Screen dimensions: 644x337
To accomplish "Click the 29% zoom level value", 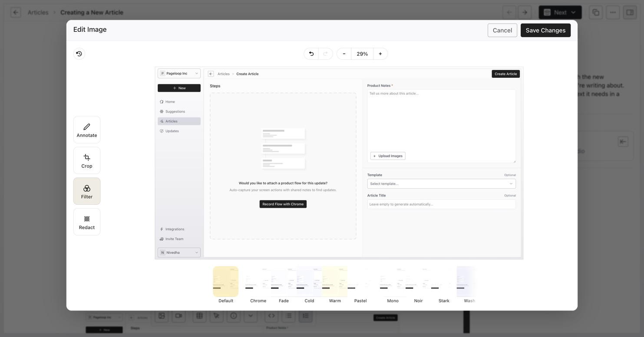I will coord(362,54).
